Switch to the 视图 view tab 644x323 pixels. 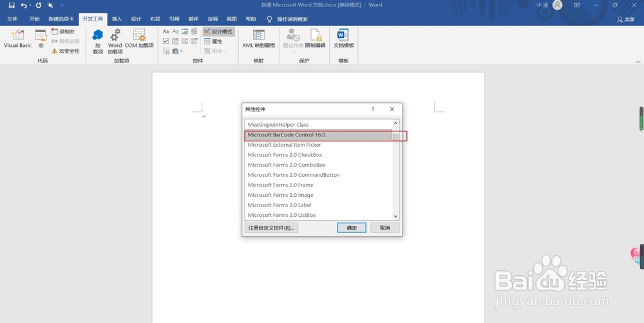pyautogui.click(x=232, y=19)
